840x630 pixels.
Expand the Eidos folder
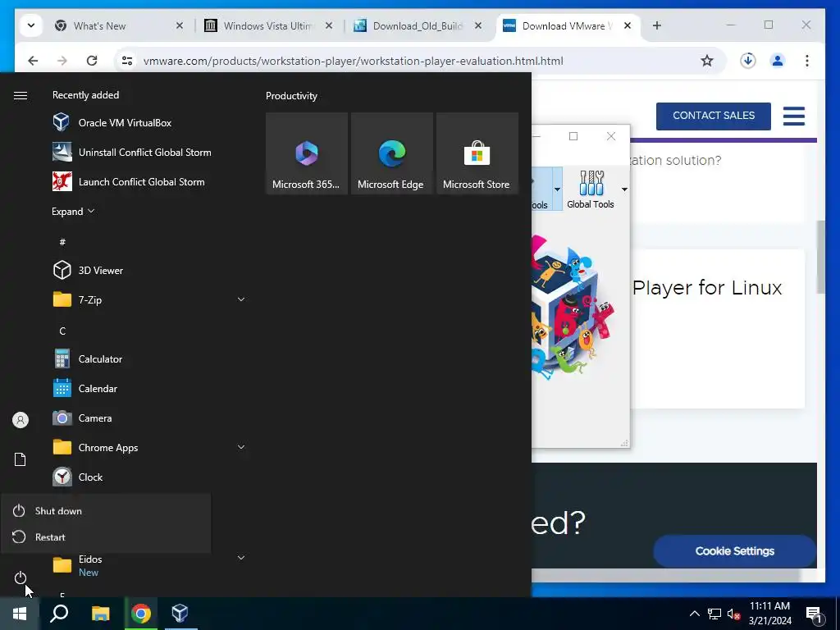(241, 558)
